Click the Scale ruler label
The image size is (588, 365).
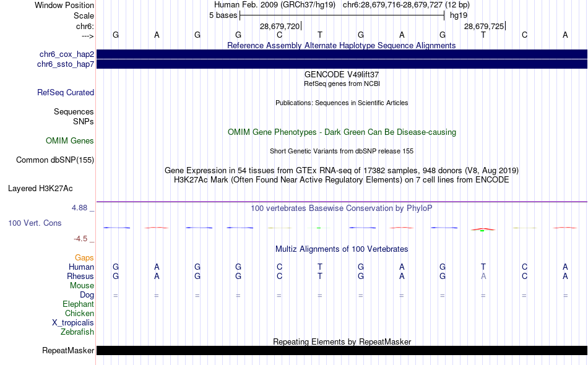pos(84,15)
